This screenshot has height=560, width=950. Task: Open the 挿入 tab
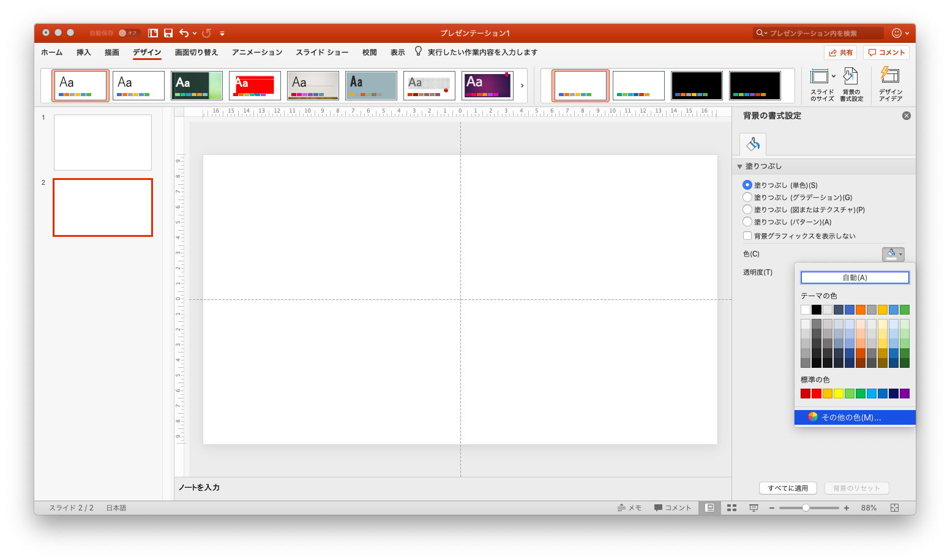83,52
